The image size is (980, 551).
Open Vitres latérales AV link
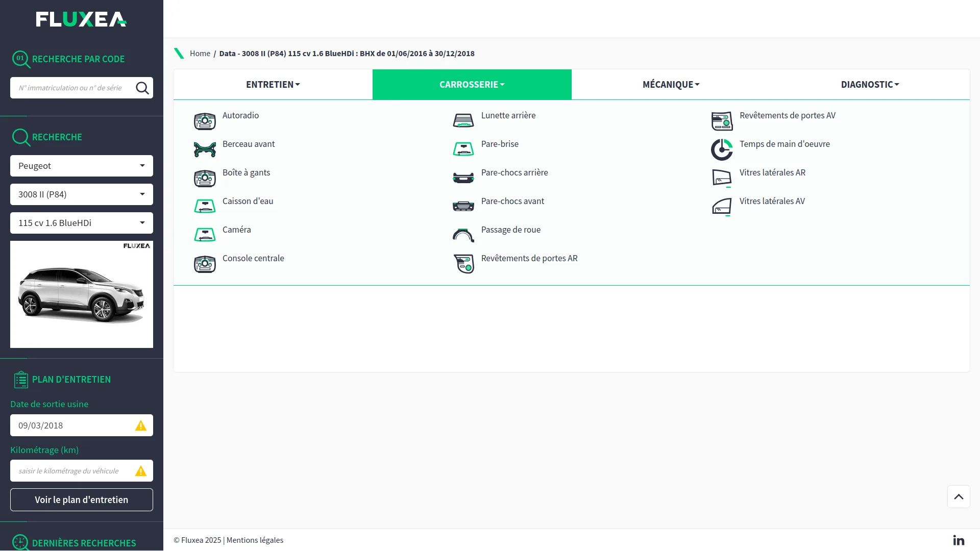point(772,201)
